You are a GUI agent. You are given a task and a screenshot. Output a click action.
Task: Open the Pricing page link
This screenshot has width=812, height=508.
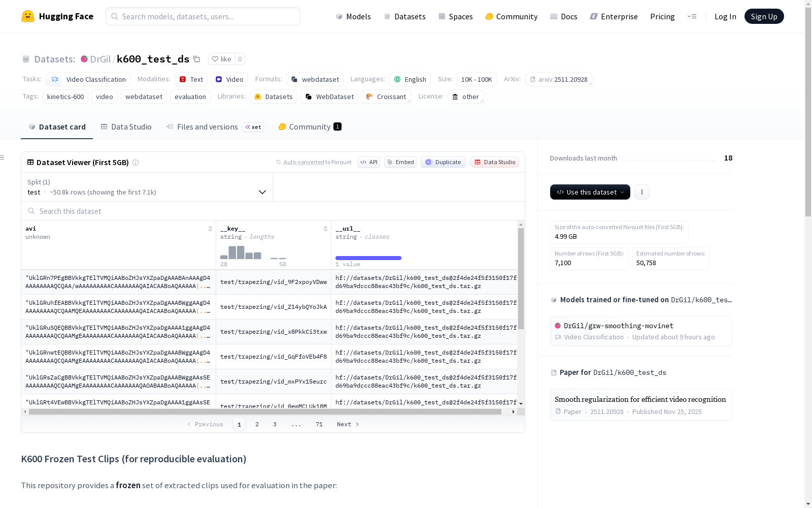click(662, 16)
